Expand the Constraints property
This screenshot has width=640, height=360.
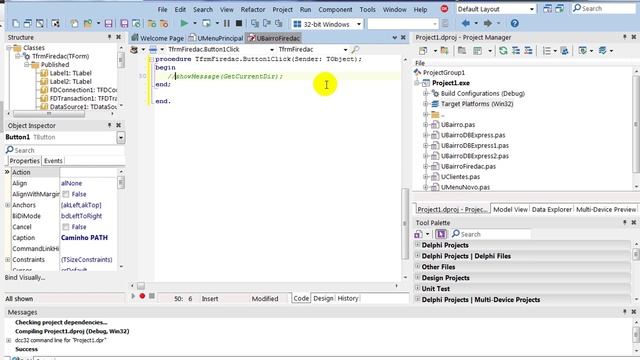click(x=8, y=260)
